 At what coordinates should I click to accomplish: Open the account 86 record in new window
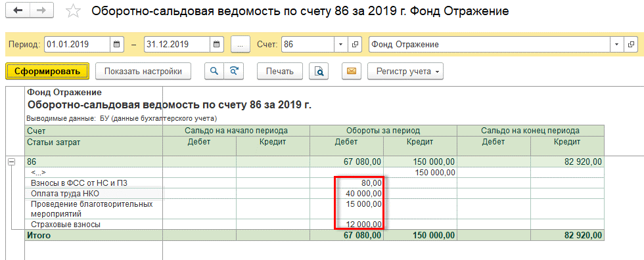(x=356, y=44)
